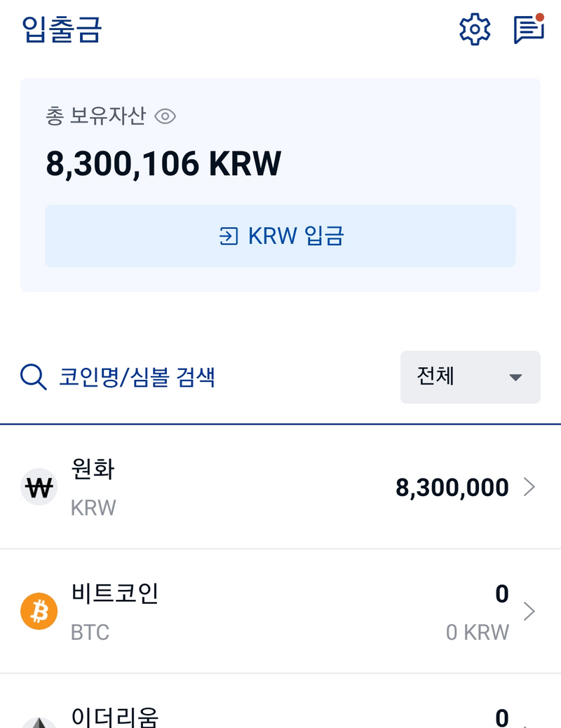Expand Bitcoin row with its chevron

(x=530, y=612)
